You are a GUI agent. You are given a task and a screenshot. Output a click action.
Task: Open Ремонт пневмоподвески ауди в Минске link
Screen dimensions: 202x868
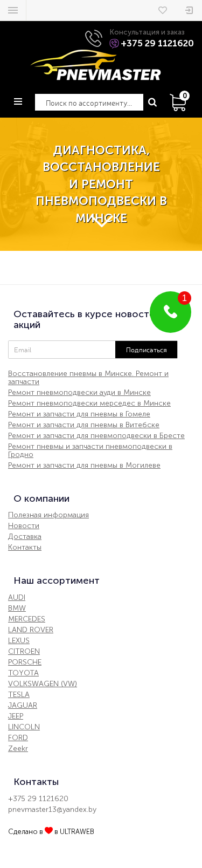click(79, 392)
